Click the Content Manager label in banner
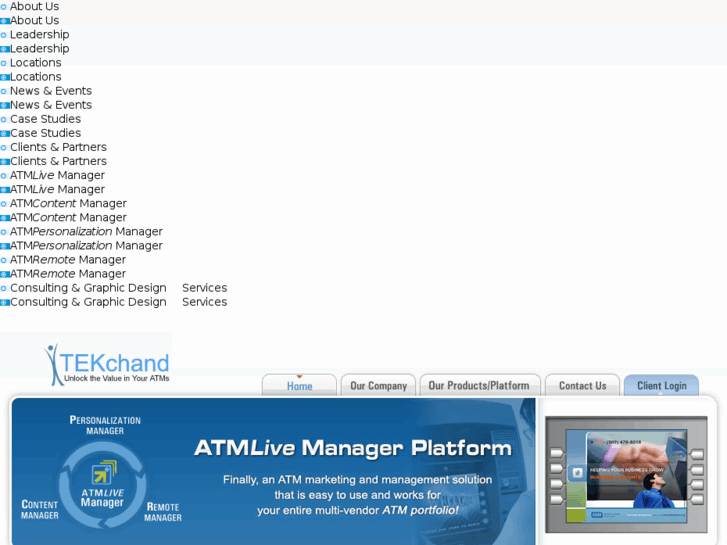This screenshot has width=727, height=545. pyautogui.click(x=40, y=509)
